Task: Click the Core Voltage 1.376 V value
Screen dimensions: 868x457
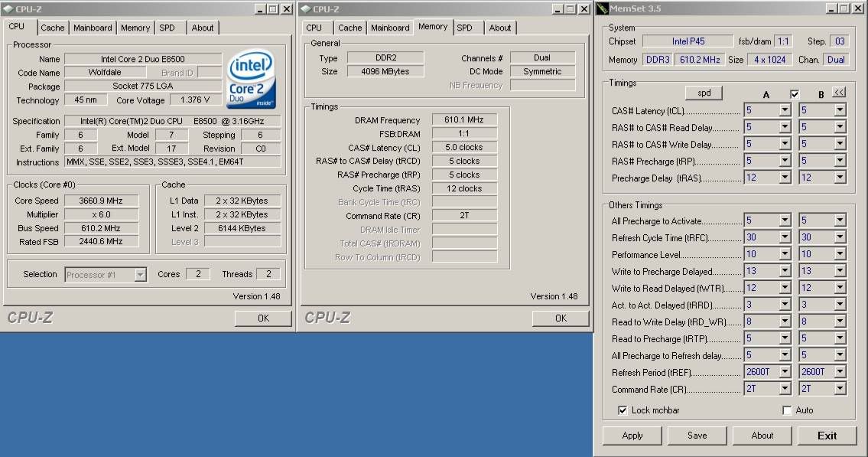Action: pos(195,100)
